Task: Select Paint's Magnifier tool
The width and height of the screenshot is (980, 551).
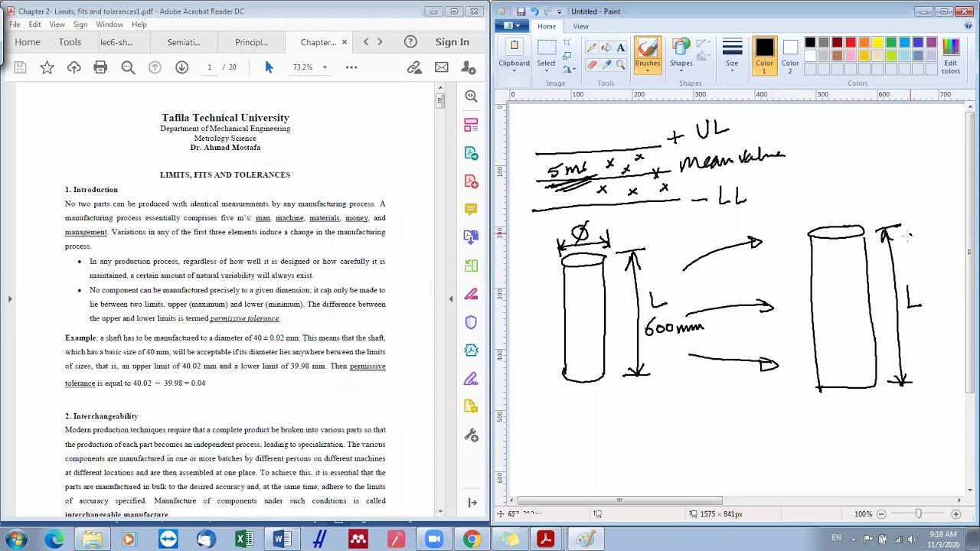Action: (621, 64)
